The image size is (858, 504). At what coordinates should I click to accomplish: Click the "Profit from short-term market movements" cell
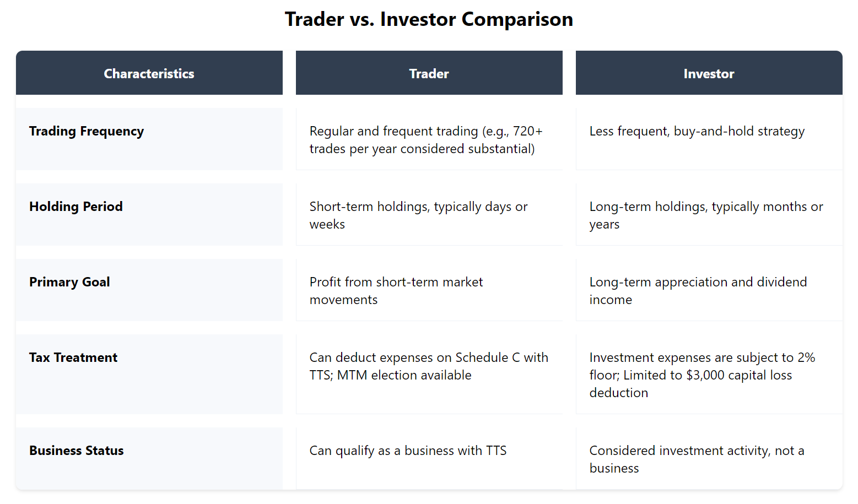(396, 291)
